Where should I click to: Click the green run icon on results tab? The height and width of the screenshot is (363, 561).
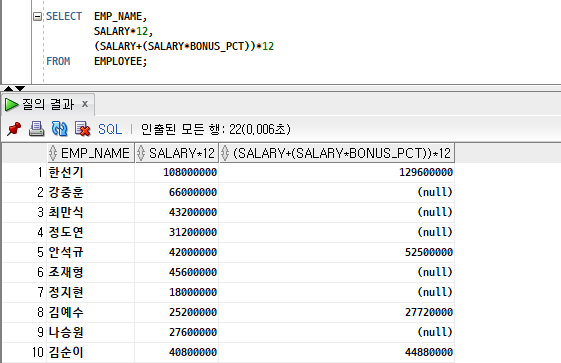(11, 104)
